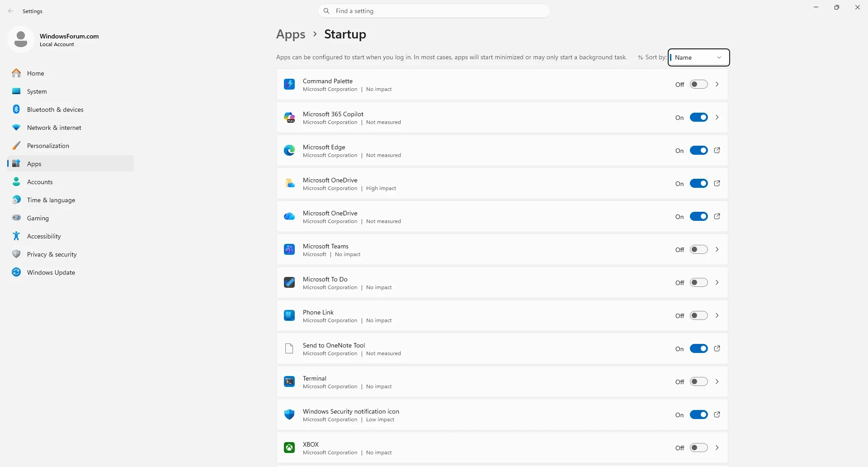Enable Command Palette at startup

tap(699, 85)
